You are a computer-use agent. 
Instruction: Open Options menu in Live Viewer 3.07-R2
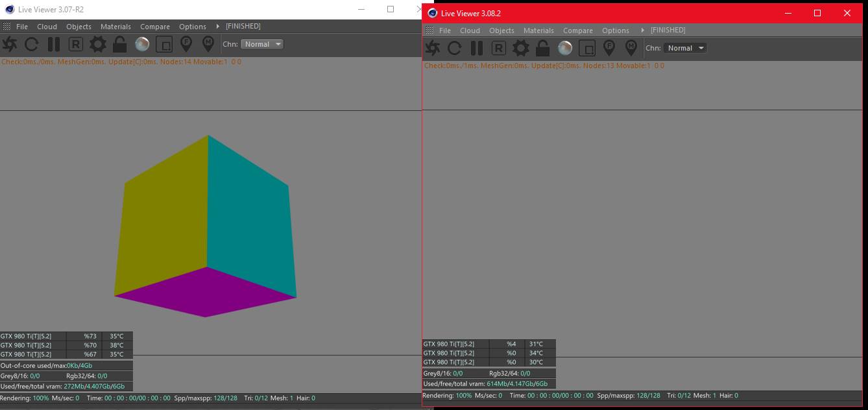tap(193, 27)
